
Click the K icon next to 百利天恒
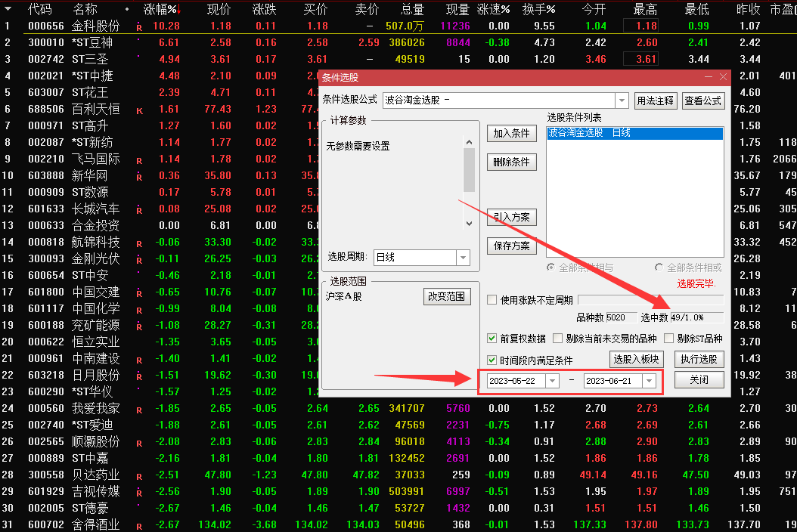(x=139, y=110)
